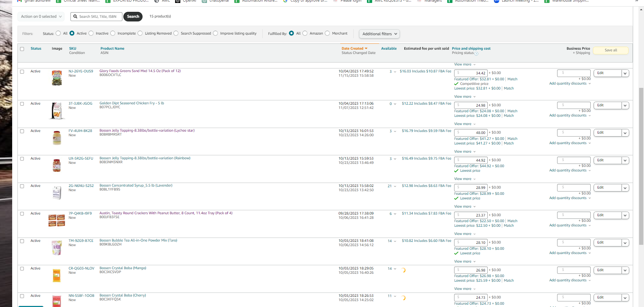Check the row for SKU UX-5R2G-5EFU
Viewport: 644px width, 307px height.
coord(22,159)
